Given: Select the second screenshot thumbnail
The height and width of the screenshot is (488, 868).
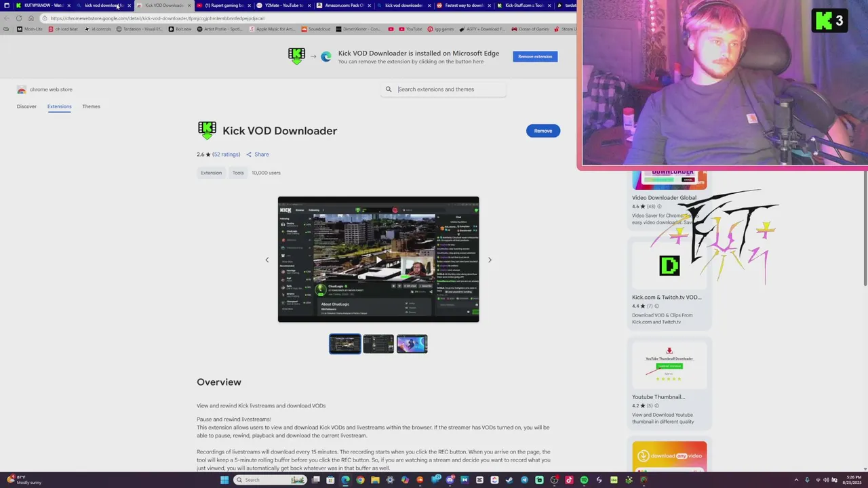Looking at the screenshot, I should pyautogui.click(x=378, y=344).
